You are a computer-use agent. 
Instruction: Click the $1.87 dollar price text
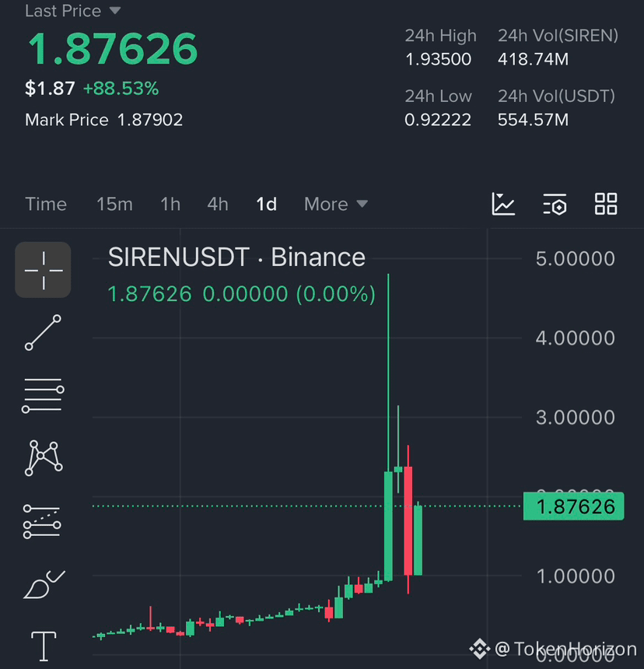pyautogui.click(x=50, y=89)
